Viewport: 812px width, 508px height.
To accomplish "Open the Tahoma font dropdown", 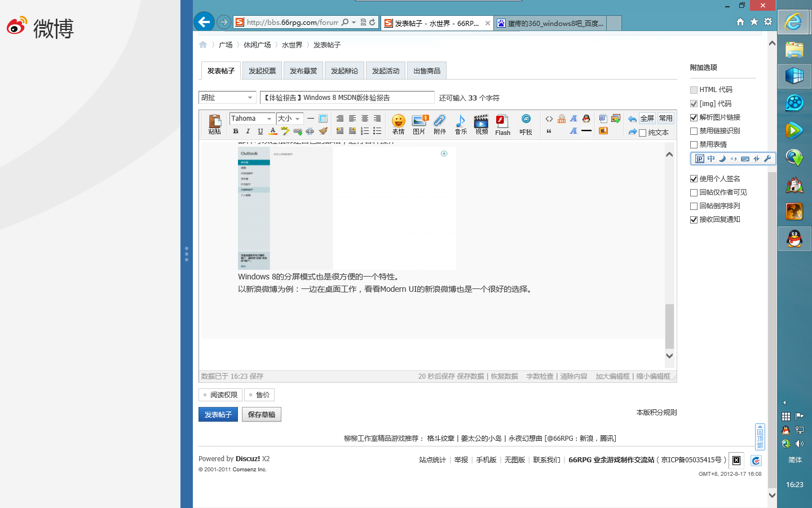I will (252, 119).
